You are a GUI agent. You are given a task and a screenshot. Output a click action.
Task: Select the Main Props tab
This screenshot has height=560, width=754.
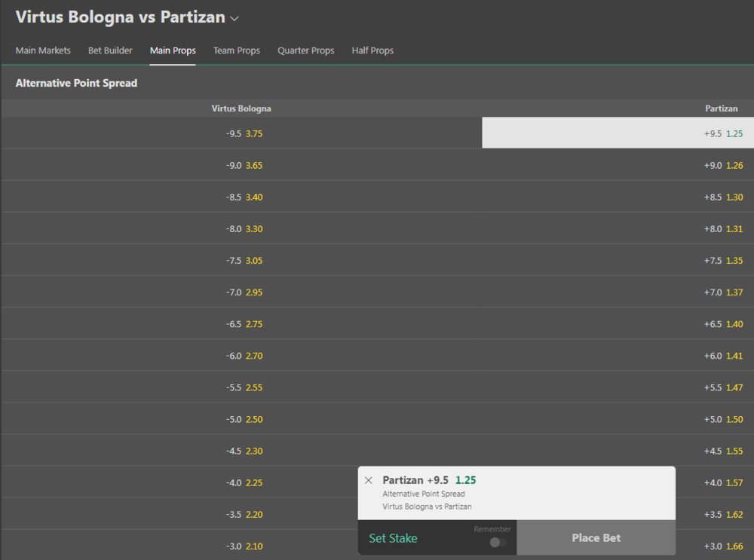tap(173, 50)
